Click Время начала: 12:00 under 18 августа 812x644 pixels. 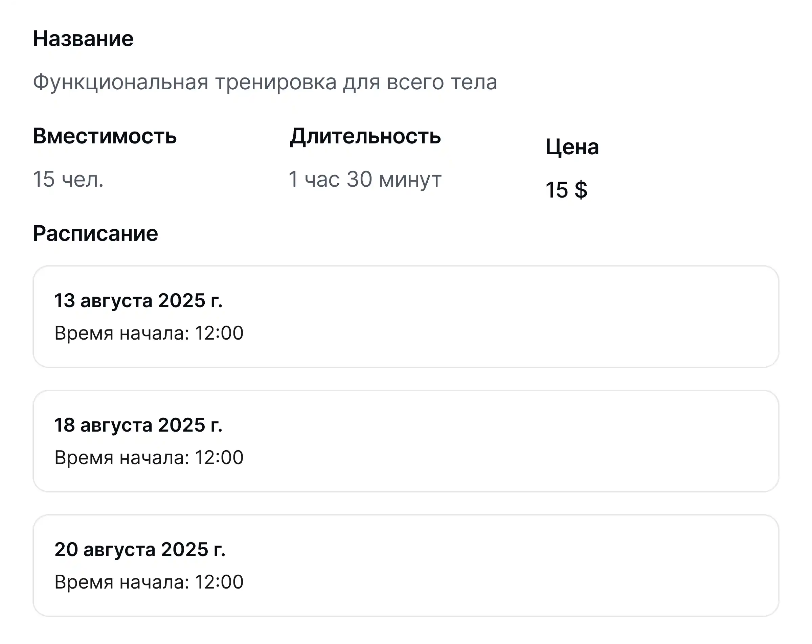tap(149, 458)
